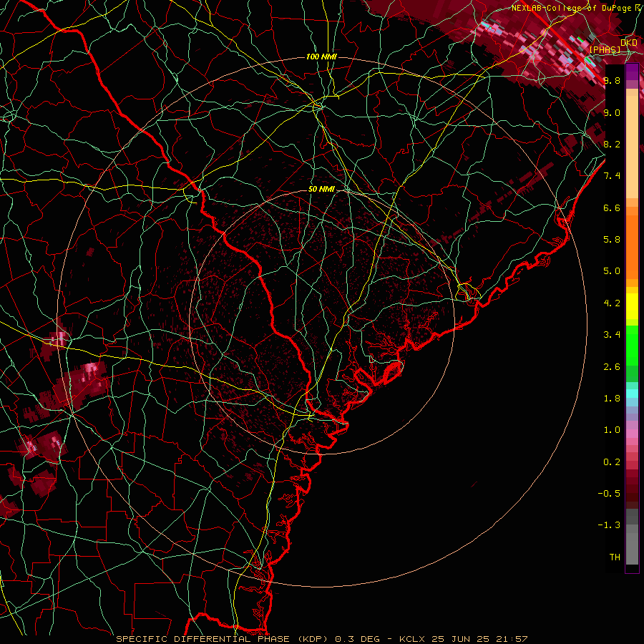Click the TH threshold label on legend
Image resolution: width=644 pixels, height=644 pixels.
pos(615,557)
